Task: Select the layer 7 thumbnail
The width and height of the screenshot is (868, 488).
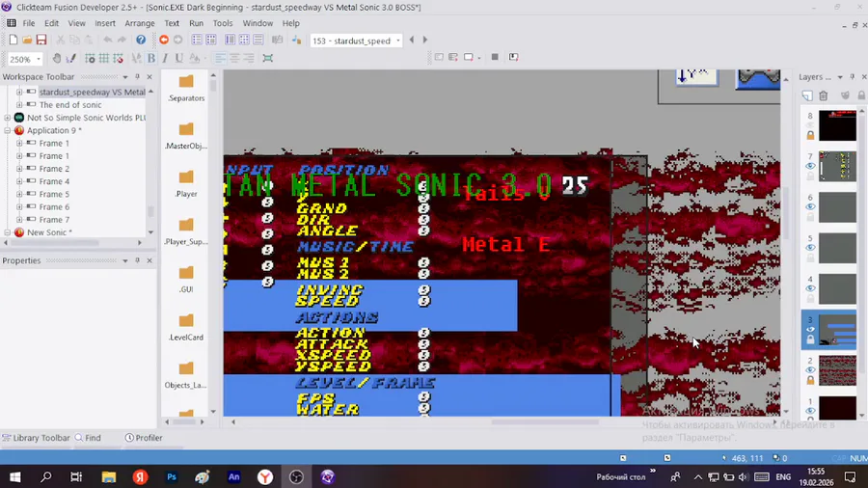Action: [x=837, y=166]
